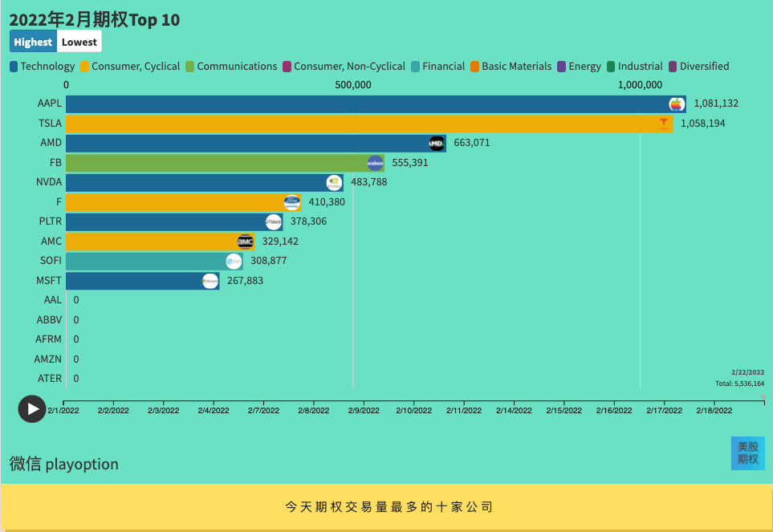Jump to 2/11/2022 on the timeline
Screen dimensions: 773x532
tap(464, 410)
